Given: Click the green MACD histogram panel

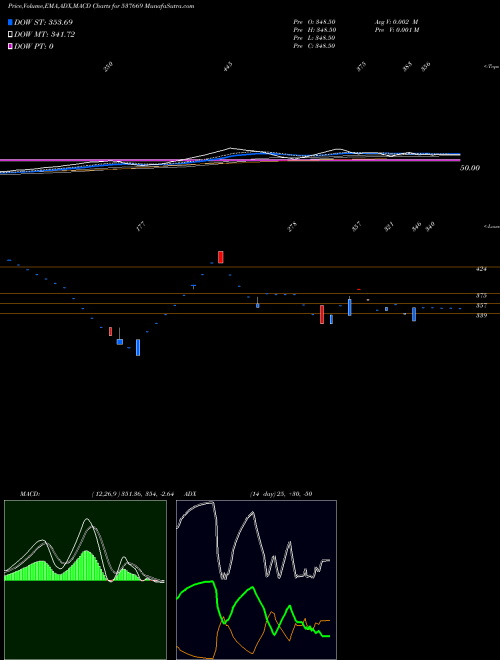Looking at the screenshot, I should click(85, 580).
